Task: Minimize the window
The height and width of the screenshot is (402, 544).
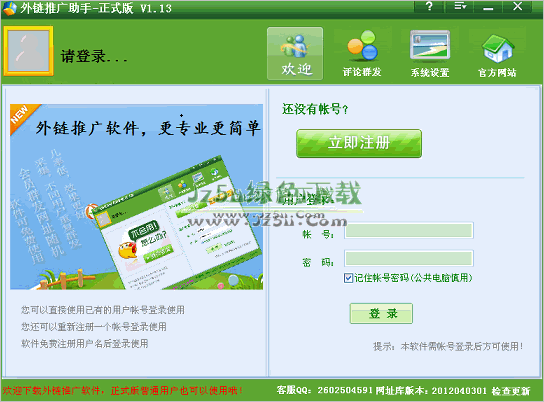Action: [x=488, y=6]
